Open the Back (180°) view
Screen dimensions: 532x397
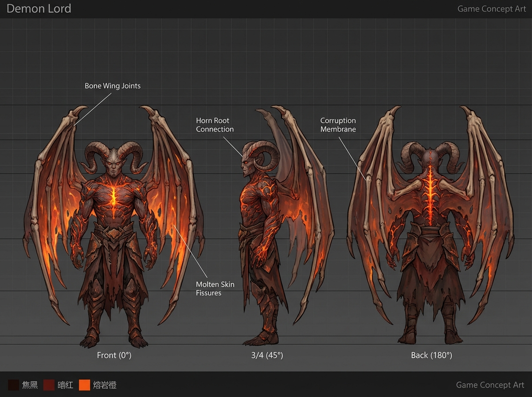[x=431, y=355]
